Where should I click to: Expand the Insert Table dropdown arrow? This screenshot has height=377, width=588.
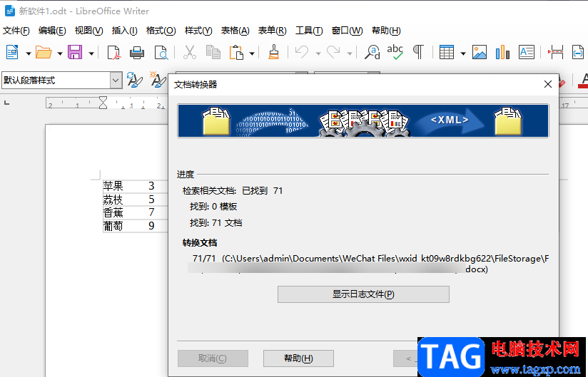(x=463, y=53)
